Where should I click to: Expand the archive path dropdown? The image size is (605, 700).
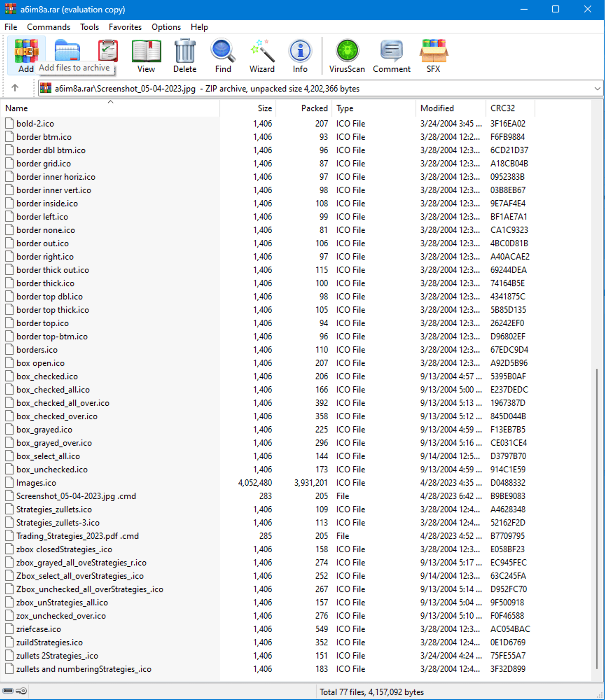[597, 89]
